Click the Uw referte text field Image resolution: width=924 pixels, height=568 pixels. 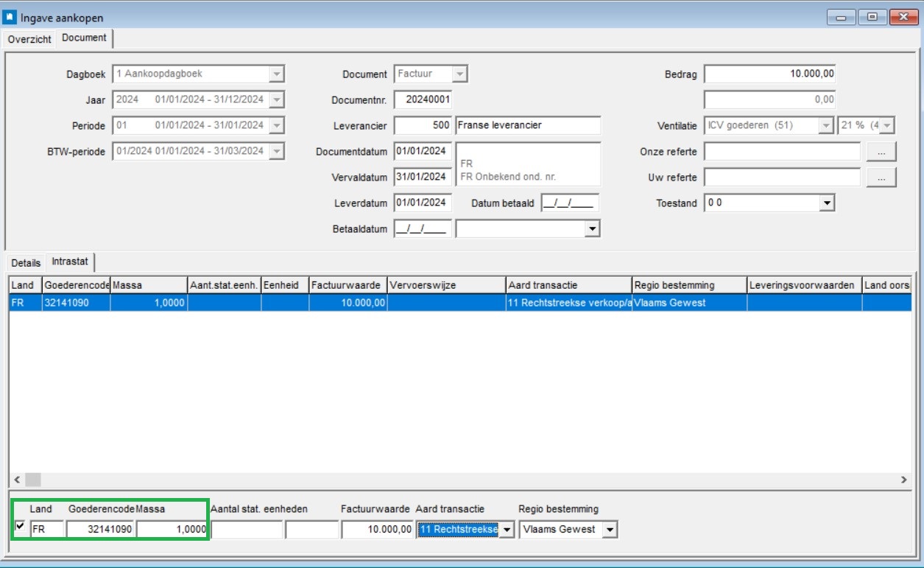tap(783, 178)
